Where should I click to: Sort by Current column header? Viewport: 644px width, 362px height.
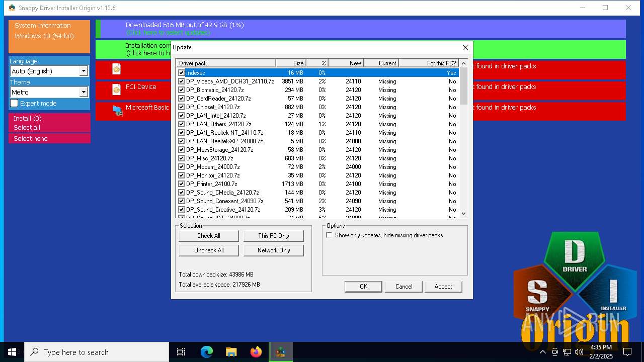point(381,63)
